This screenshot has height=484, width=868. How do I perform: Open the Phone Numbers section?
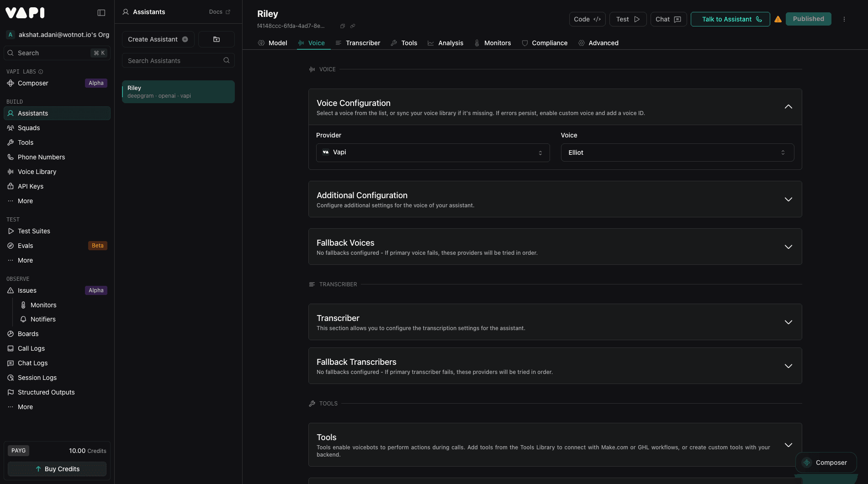[42, 157]
